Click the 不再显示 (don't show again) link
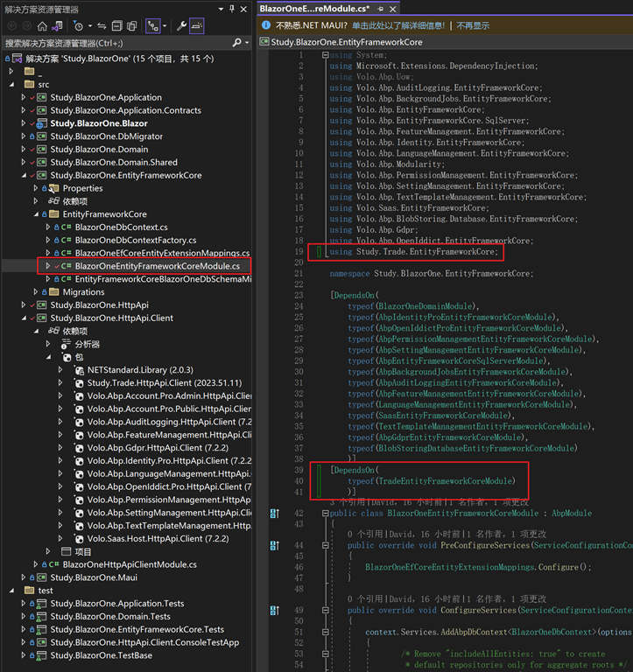This screenshot has height=672, width=633. [473, 25]
